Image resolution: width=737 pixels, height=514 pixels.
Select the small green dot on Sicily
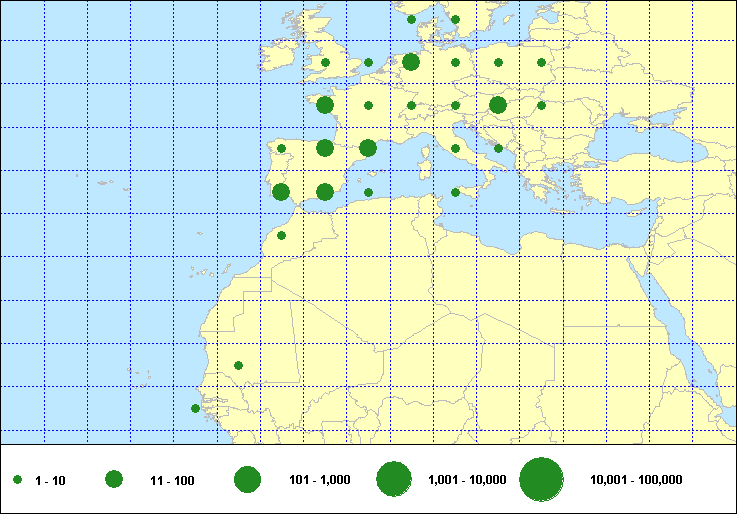pyautogui.click(x=455, y=192)
